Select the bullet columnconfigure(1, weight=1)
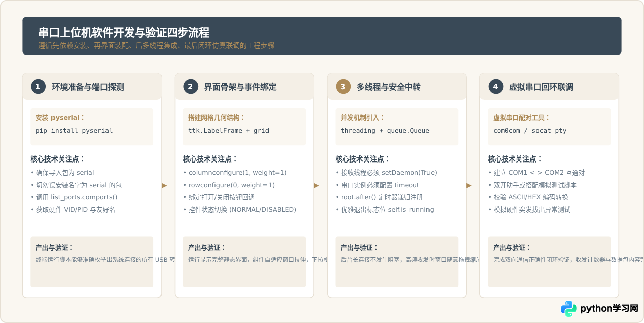The height and width of the screenshot is (323, 644). click(x=235, y=173)
